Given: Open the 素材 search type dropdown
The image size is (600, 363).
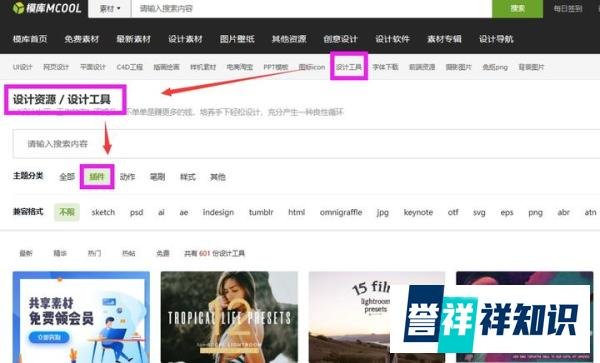Looking at the screenshot, I should (110, 8).
